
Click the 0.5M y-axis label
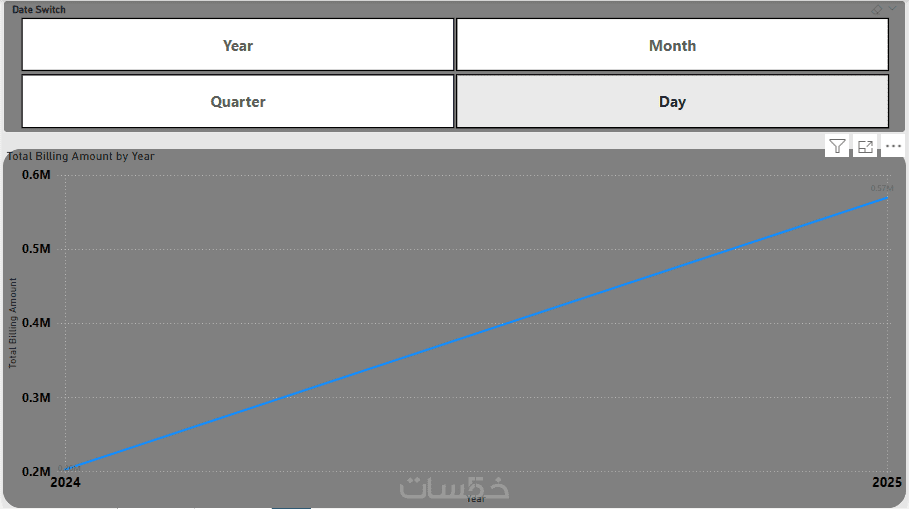click(36, 249)
